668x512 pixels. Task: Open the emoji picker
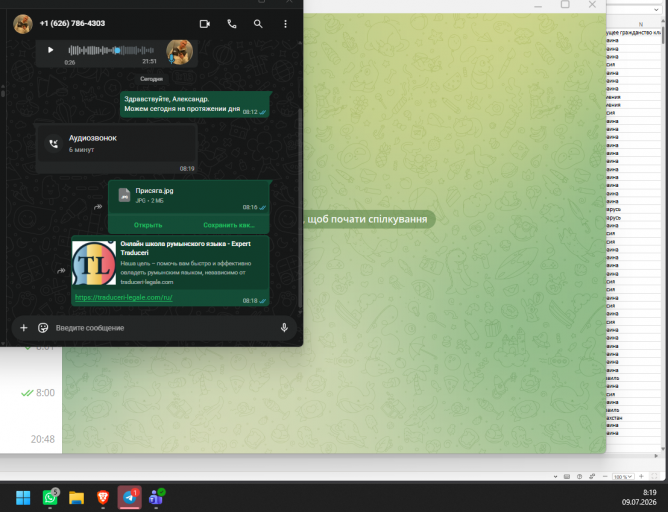point(43,328)
